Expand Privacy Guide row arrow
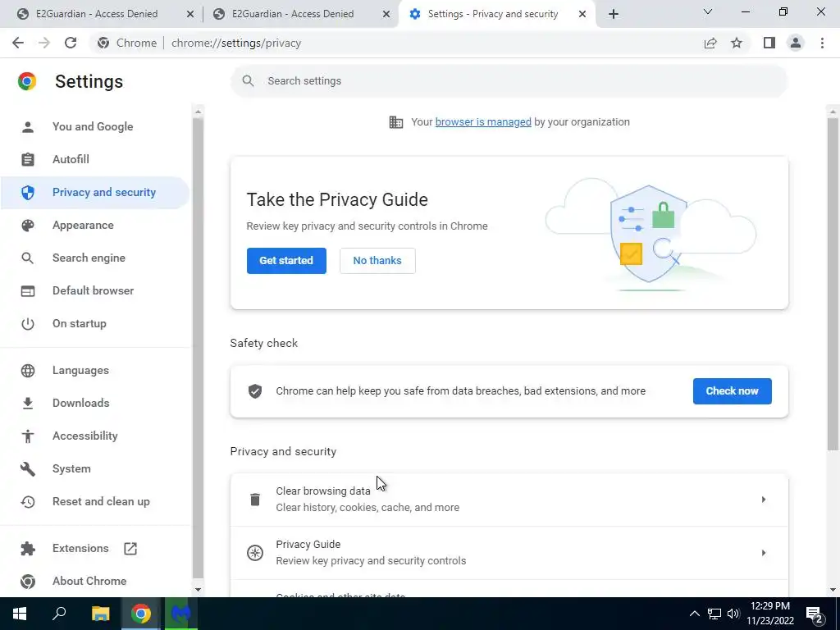The image size is (840, 630). click(x=764, y=553)
